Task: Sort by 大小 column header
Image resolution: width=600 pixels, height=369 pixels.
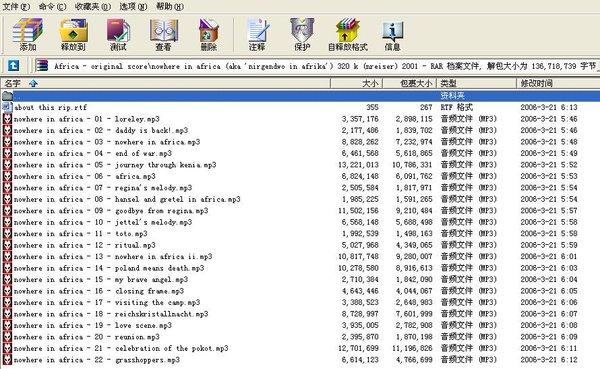Action: pyautogui.click(x=356, y=83)
